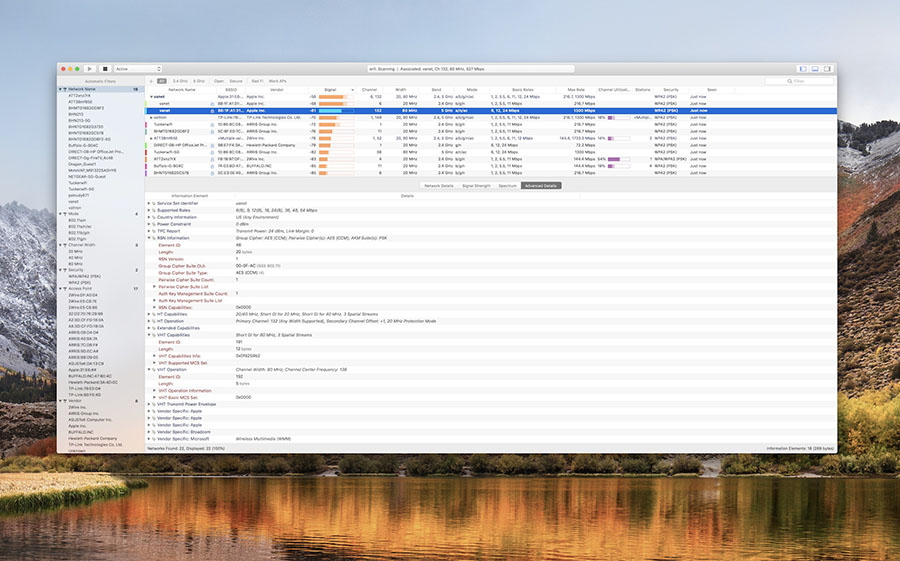Image resolution: width=900 pixels, height=561 pixels.
Task: Toggle the Work APs filter
Action: 277,81
